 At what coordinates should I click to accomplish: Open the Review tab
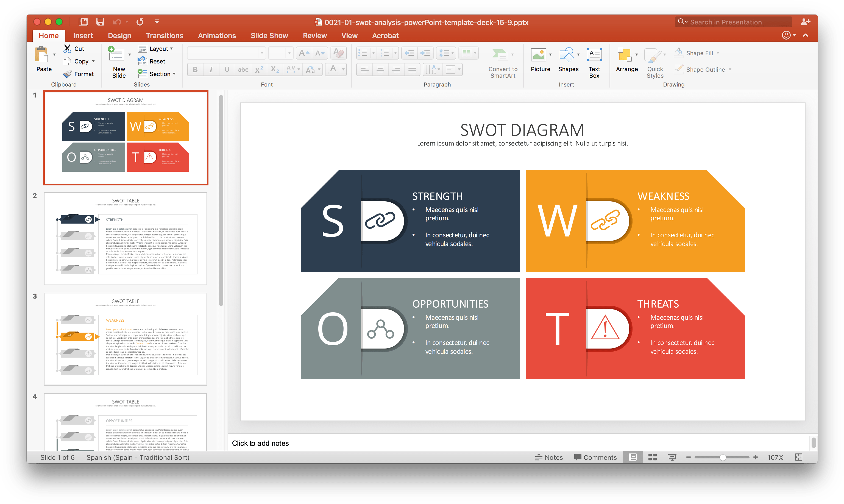(314, 36)
